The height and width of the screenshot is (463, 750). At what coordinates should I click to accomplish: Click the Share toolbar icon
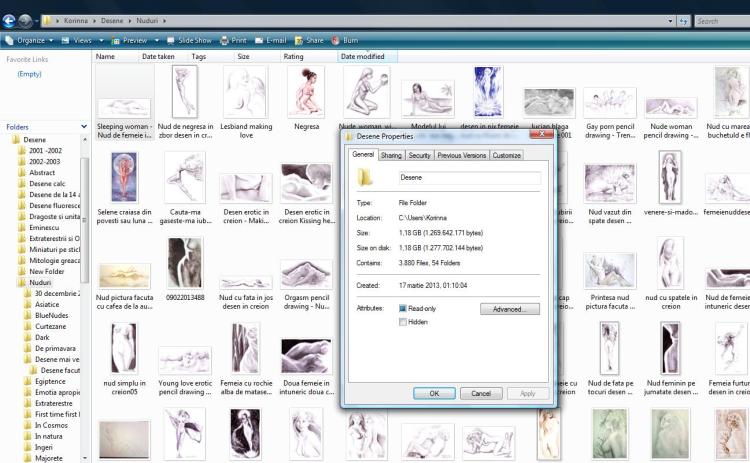(x=299, y=41)
